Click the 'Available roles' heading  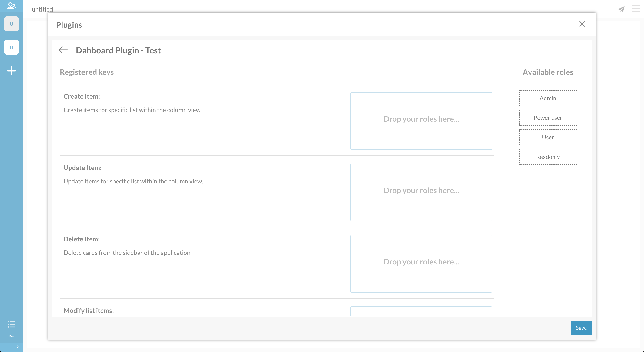click(548, 72)
